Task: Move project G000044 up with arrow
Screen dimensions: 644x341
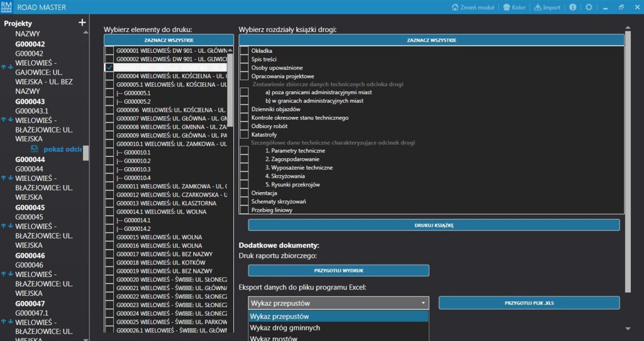Action: pos(4,178)
